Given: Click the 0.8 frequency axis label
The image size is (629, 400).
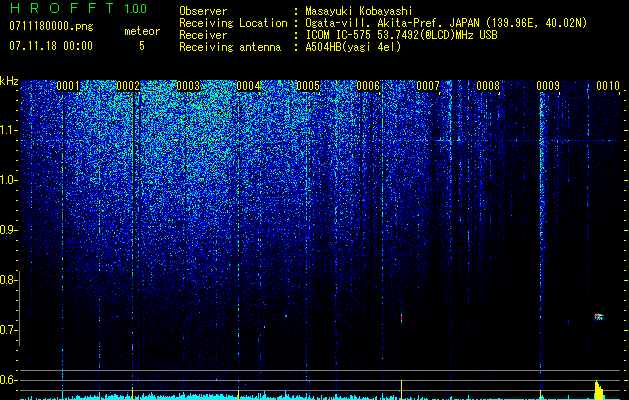Looking at the screenshot, I should (7, 280).
